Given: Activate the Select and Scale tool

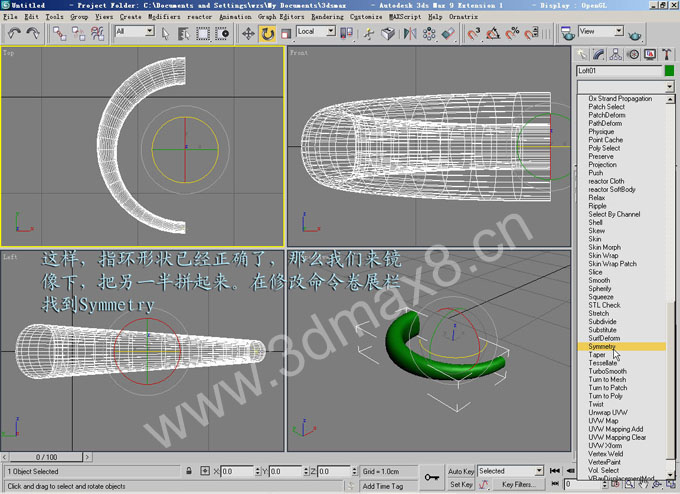Looking at the screenshot, I should [x=286, y=33].
